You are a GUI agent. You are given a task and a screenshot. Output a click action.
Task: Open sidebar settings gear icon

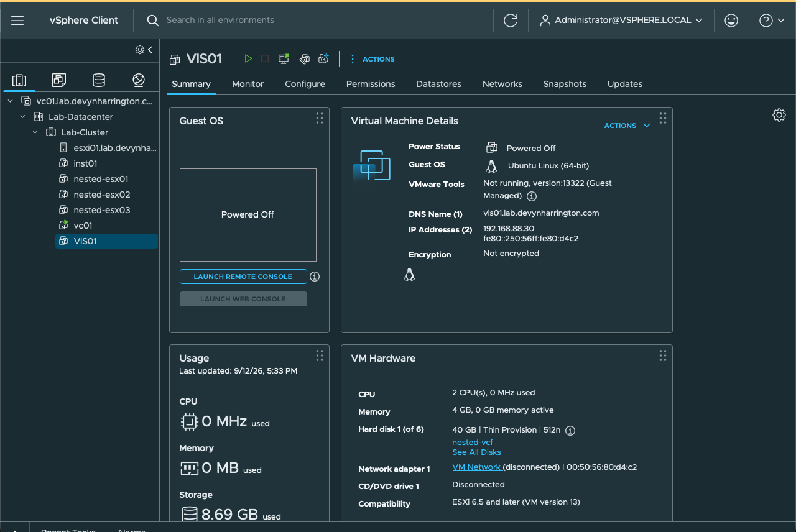click(140, 50)
